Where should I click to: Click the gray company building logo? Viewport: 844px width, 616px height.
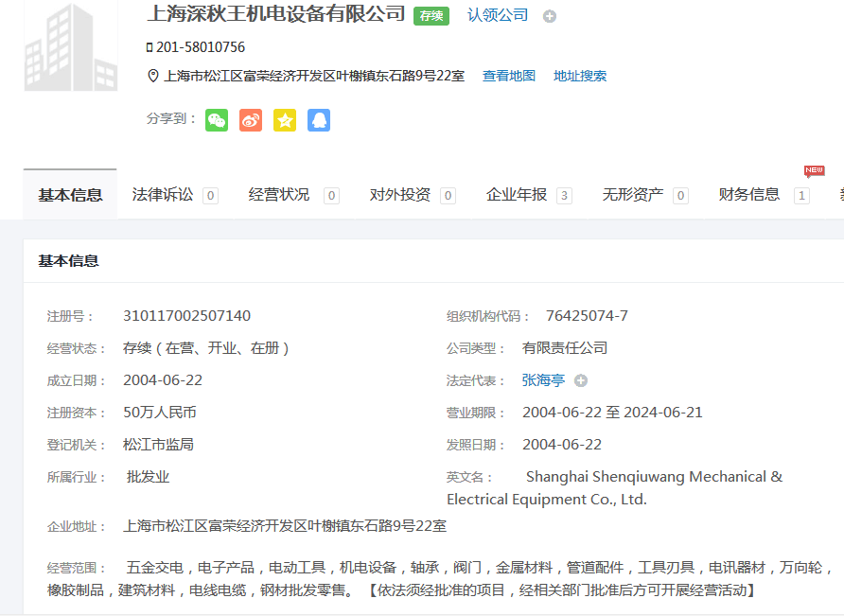(x=71, y=47)
